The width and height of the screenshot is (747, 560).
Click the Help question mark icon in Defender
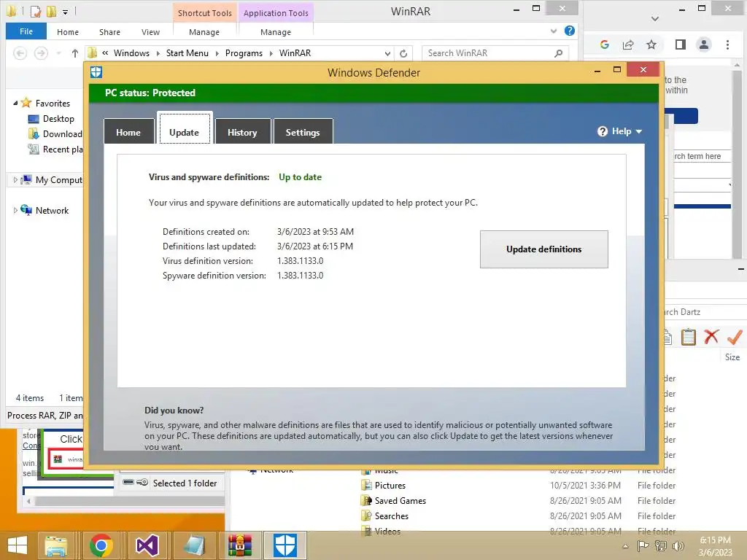[602, 131]
